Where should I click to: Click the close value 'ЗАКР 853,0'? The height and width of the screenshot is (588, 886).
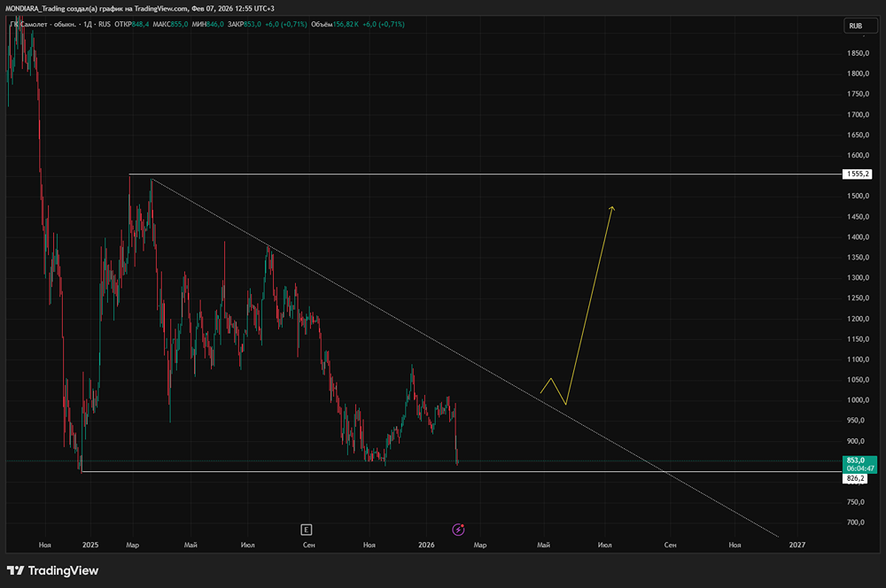(245, 24)
